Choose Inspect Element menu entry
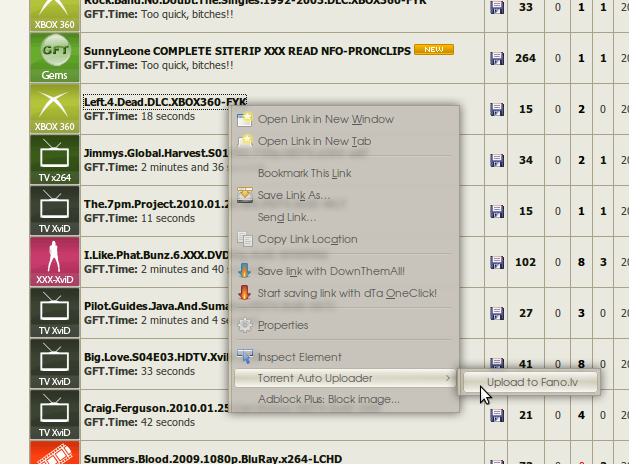Screen dimensions: 629x464 click(345, 357)
